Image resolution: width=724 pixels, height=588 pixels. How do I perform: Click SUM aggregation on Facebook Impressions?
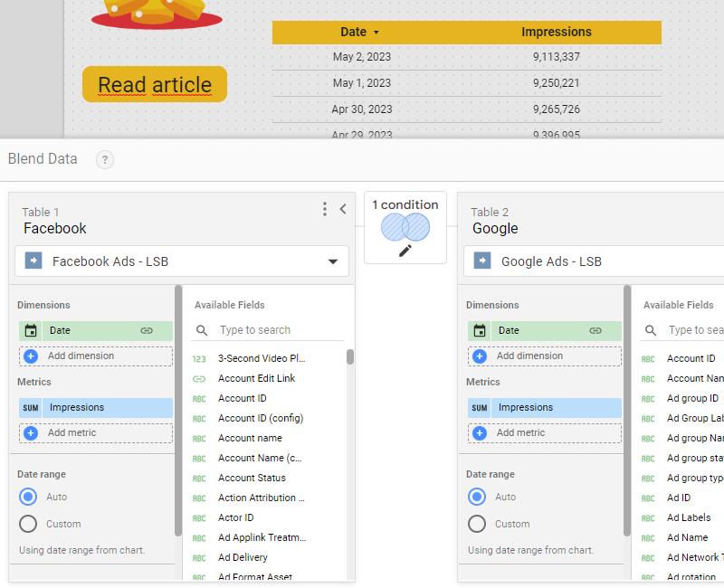31,408
